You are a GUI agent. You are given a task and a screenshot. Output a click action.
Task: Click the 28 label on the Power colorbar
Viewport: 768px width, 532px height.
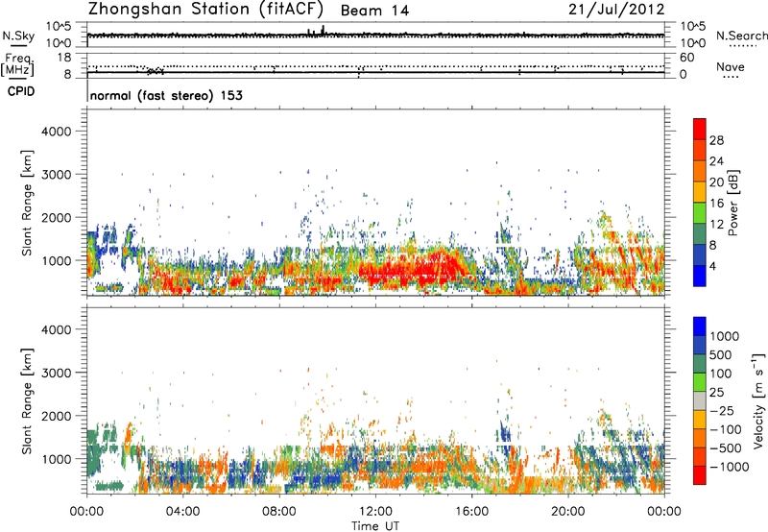click(x=716, y=140)
